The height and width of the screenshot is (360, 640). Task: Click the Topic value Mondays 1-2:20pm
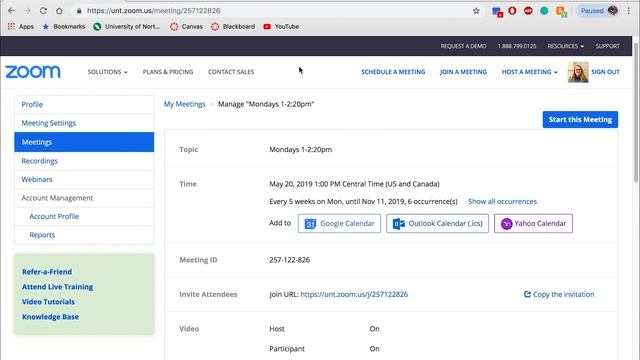300,150
